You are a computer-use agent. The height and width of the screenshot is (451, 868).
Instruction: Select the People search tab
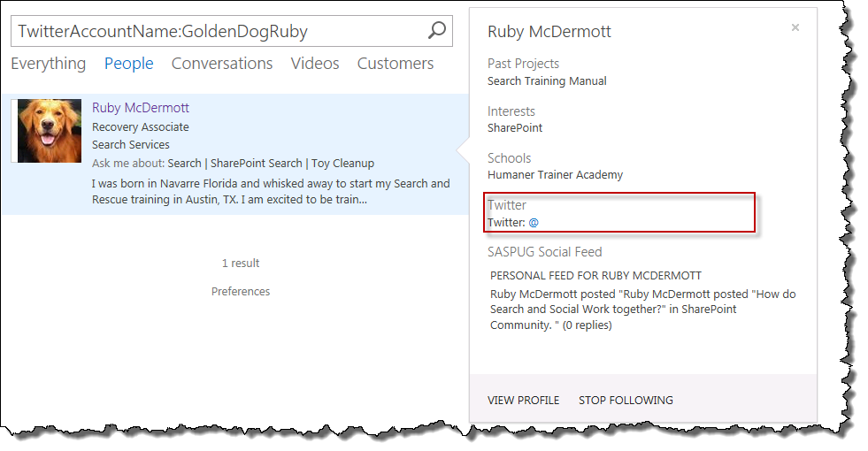(x=129, y=64)
